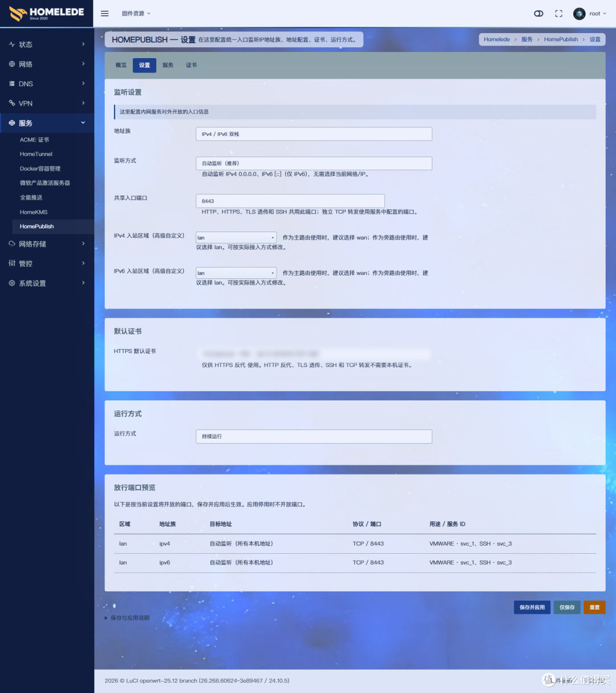Screen dimensions: 616x693
Task: Click the 网络 globe icon in sidebar
Action: pyautogui.click(x=12, y=64)
